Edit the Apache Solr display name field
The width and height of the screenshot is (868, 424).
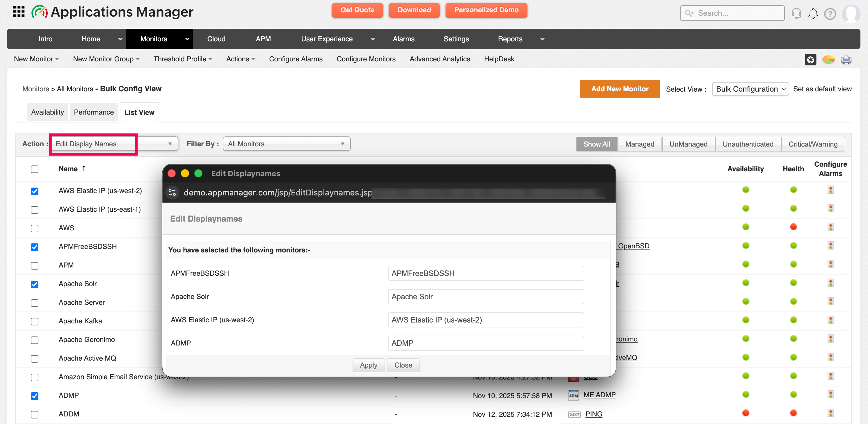(x=485, y=296)
